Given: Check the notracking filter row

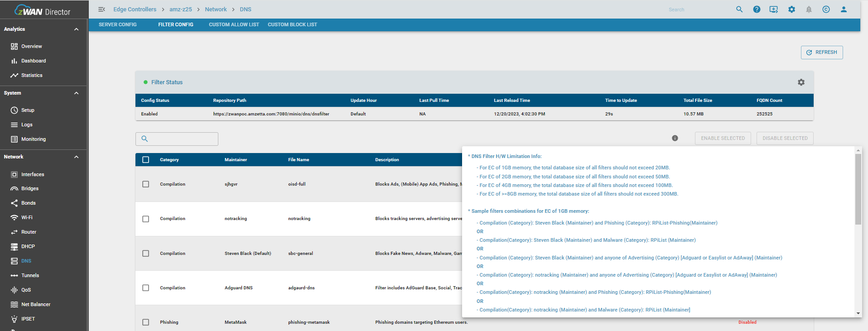Looking at the screenshot, I should (145, 219).
